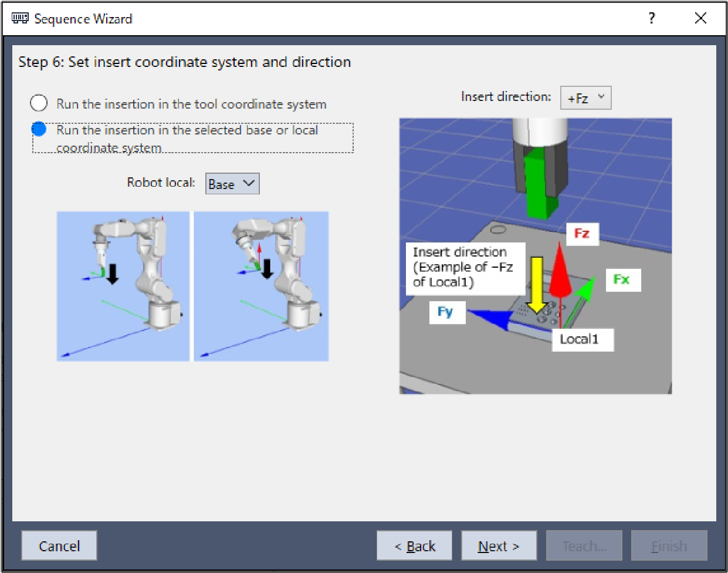Click the Local1 label in the illustration
The width and height of the screenshot is (728, 573).
coord(580,339)
